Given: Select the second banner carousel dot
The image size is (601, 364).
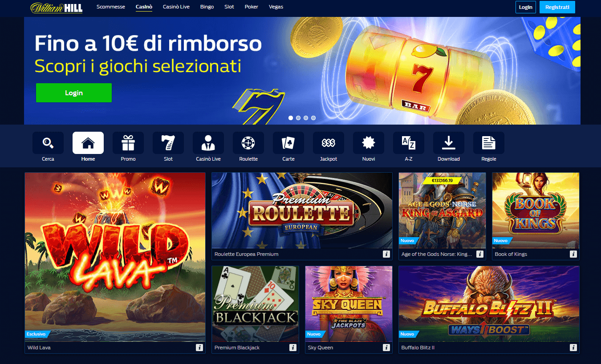Looking at the screenshot, I should tap(298, 118).
